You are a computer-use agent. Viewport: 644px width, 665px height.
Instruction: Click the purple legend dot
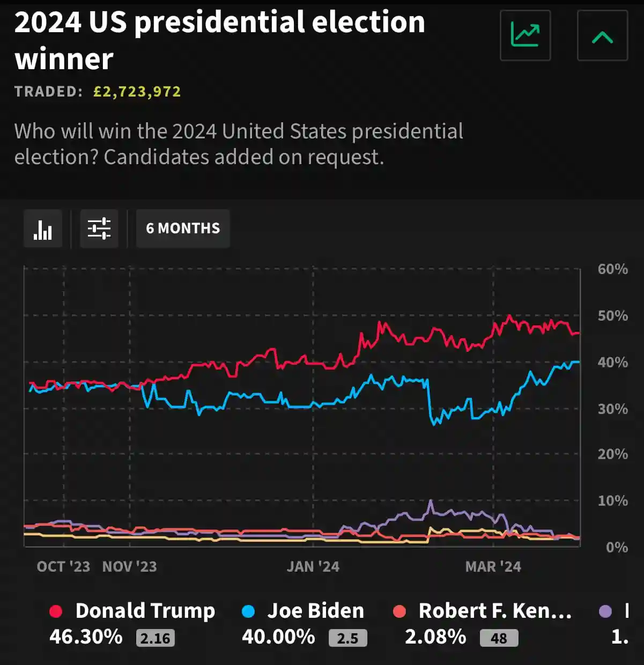[605, 611]
